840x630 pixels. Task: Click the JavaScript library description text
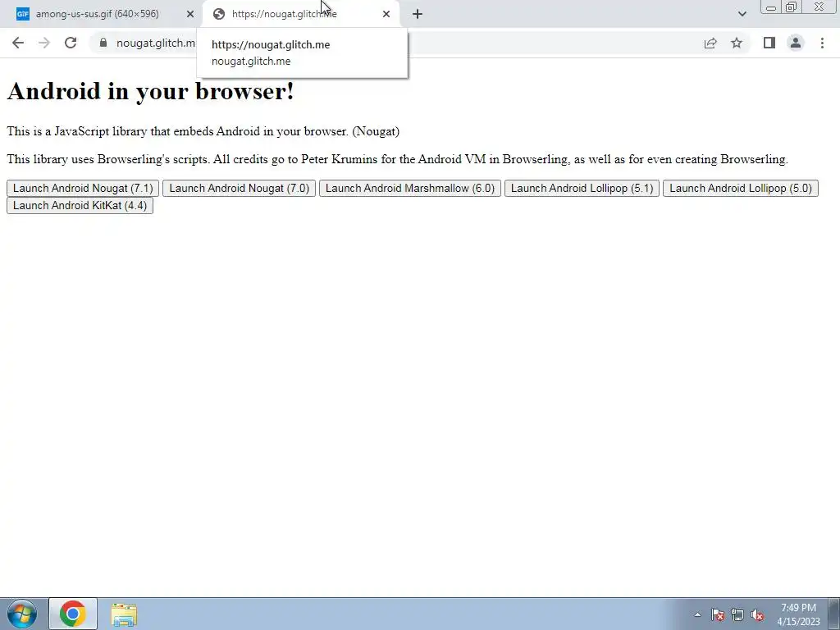tap(203, 131)
